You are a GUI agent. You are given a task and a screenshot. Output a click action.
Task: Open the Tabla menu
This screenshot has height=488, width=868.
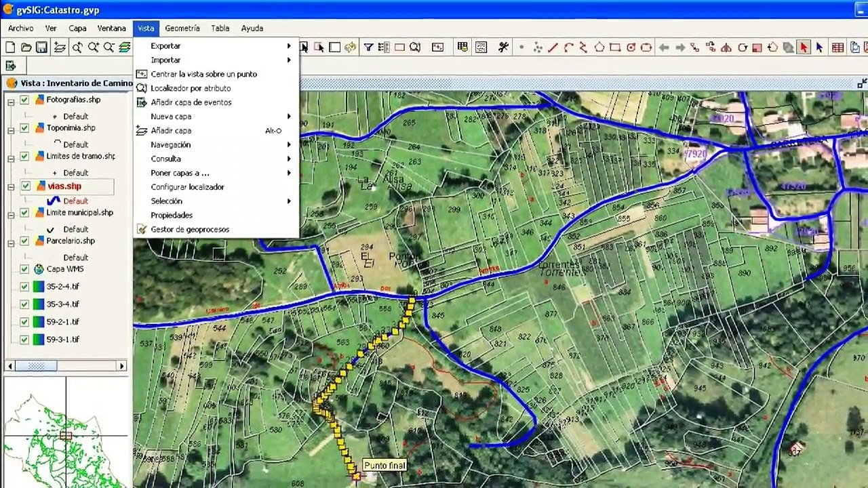point(220,28)
